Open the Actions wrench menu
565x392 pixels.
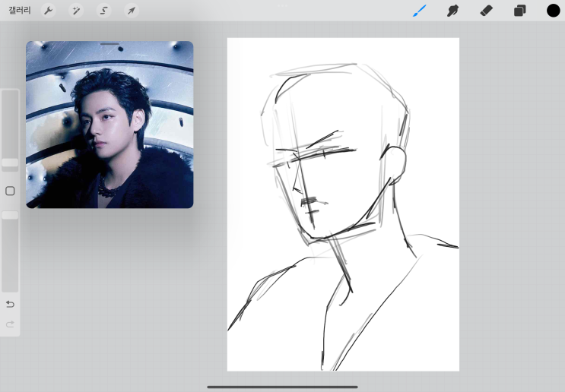pos(48,11)
